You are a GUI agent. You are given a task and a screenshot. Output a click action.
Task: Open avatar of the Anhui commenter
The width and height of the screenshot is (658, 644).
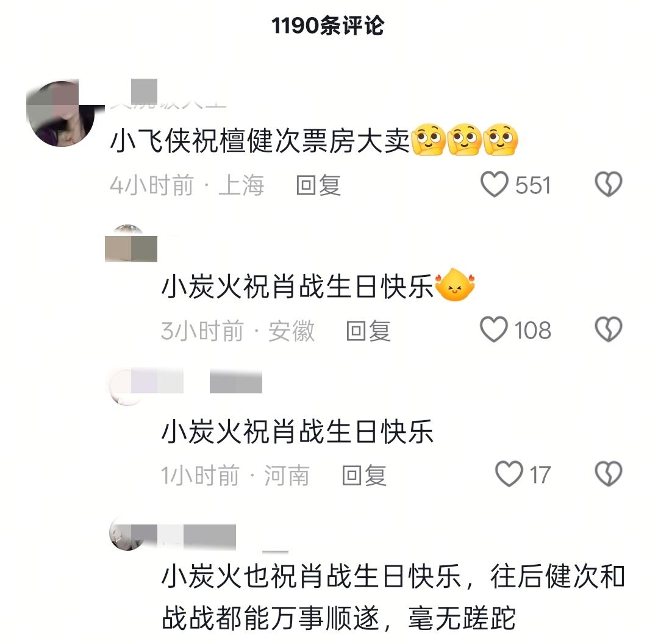(x=128, y=243)
